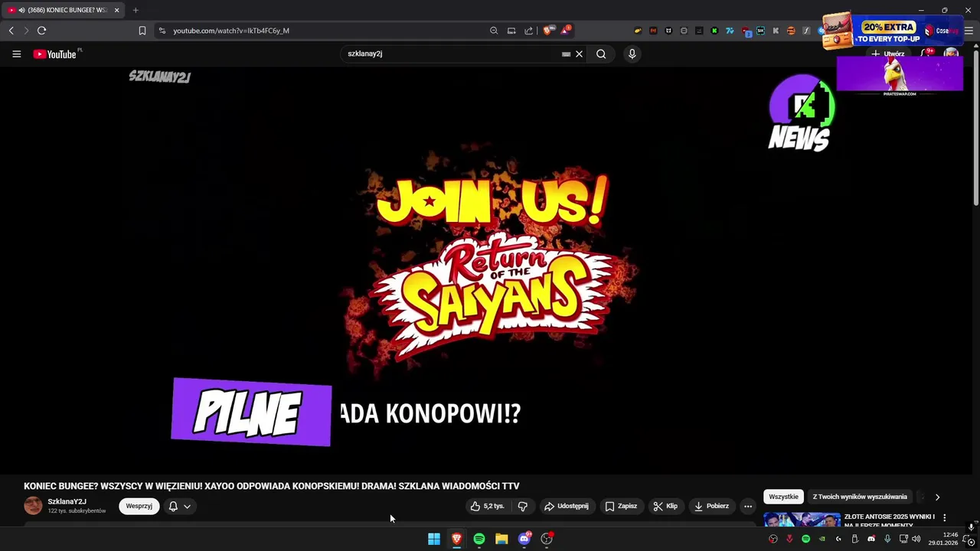
Task: Go to YouTube home via logo
Action: coord(55,54)
